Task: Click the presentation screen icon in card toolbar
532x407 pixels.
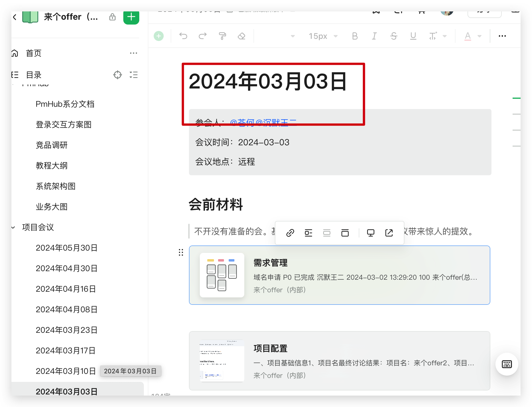Action: point(371,233)
